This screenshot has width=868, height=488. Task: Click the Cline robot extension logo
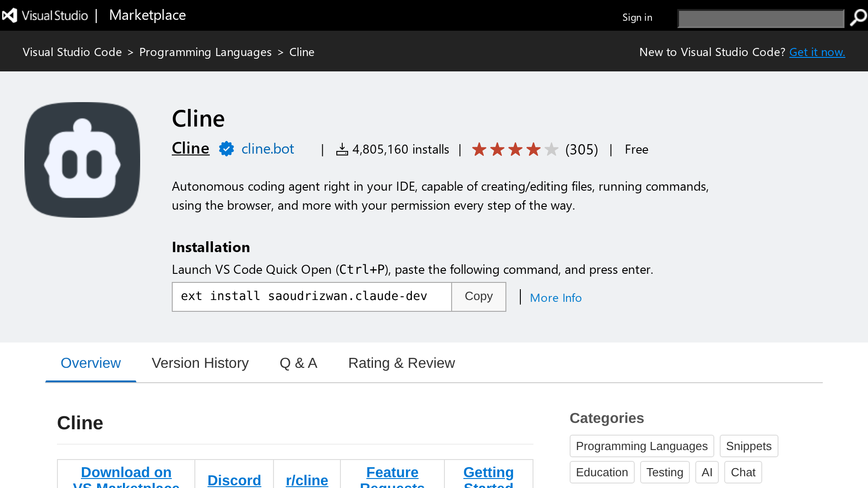point(82,160)
